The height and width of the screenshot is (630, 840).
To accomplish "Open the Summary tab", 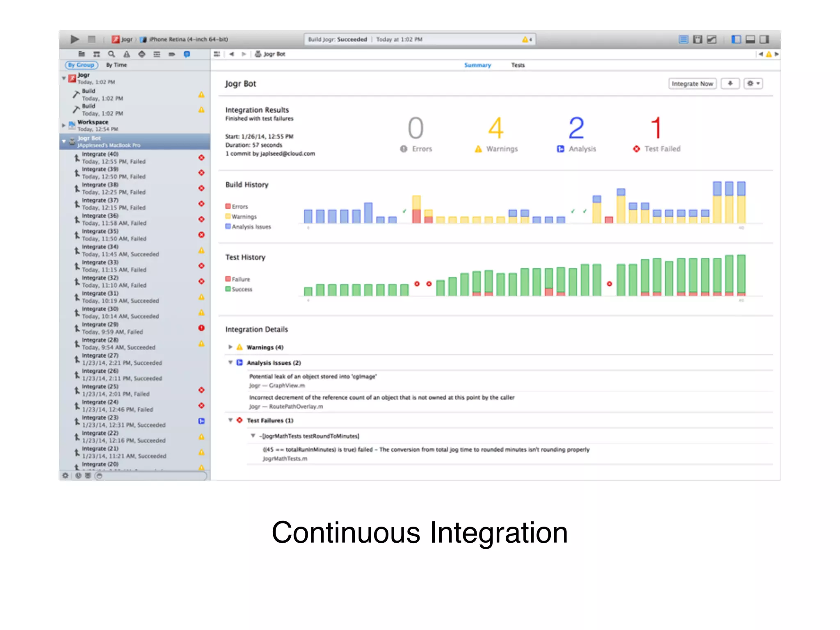I will click(477, 65).
